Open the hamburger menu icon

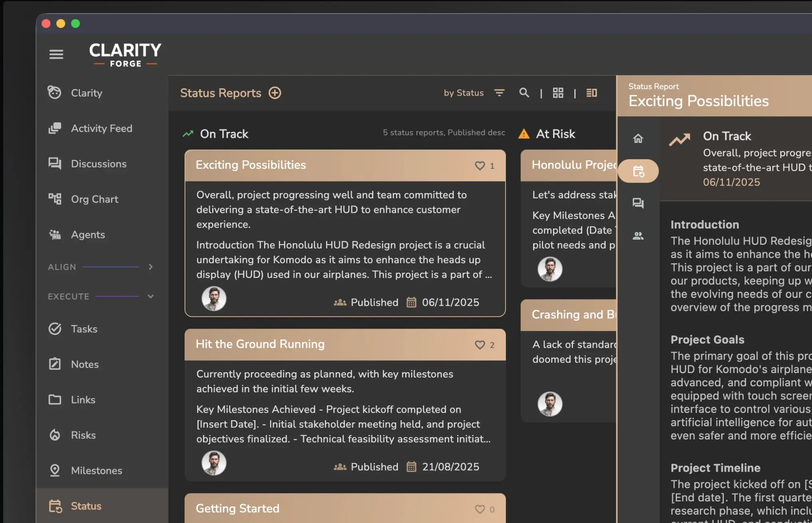56,54
